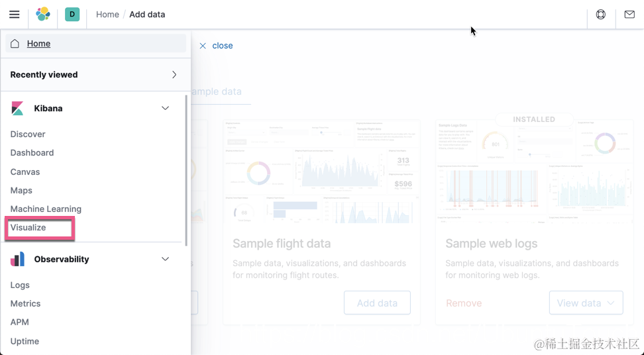Viewport: 644px width, 355px height.
Task: Remove the Sample web logs data
Action: point(464,303)
